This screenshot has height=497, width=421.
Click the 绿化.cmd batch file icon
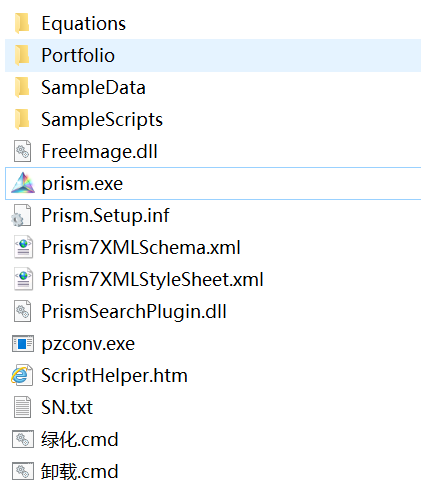[23, 439]
